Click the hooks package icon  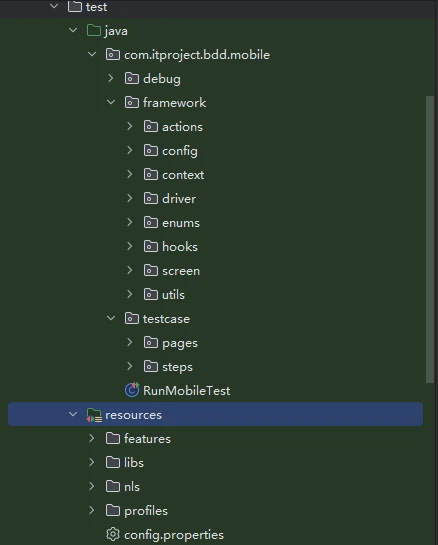click(x=151, y=246)
